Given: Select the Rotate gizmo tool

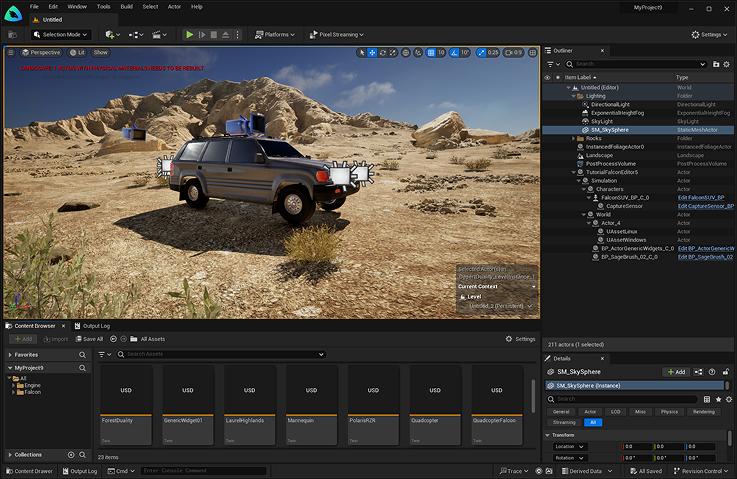Looking at the screenshot, I should point(383,53).
